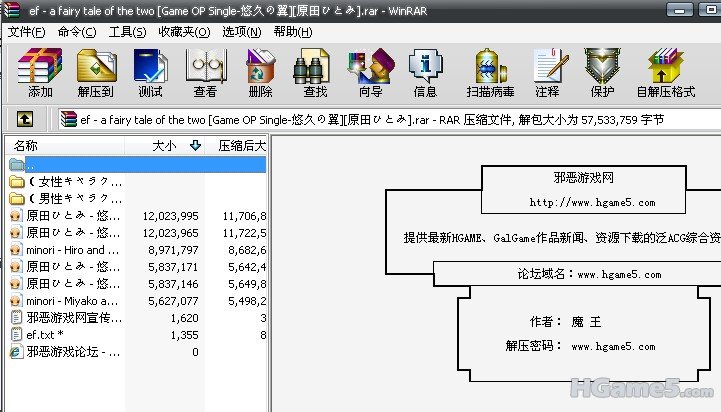The image size is (721, 412).
Task: Click the WinRAR title bar app icon
Action: [x=11, y=10]
